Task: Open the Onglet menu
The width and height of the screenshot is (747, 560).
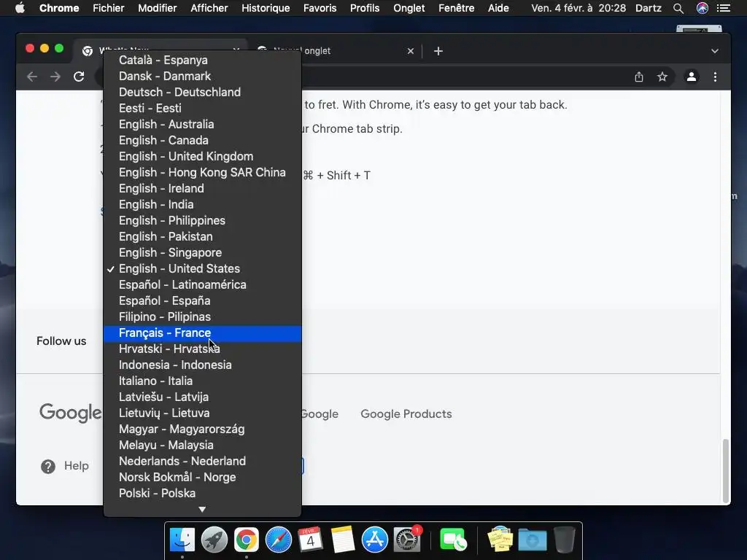Action: tap(409, 8)
